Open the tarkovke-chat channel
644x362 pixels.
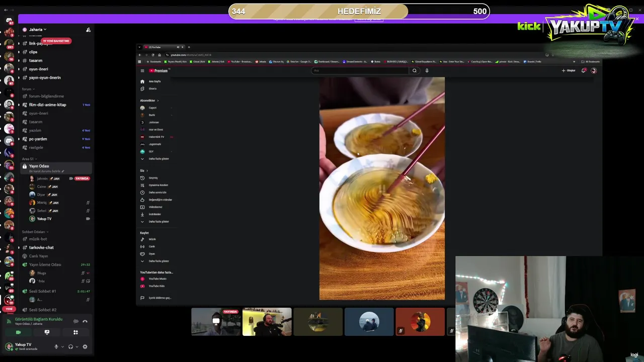(x=41, y=247)
